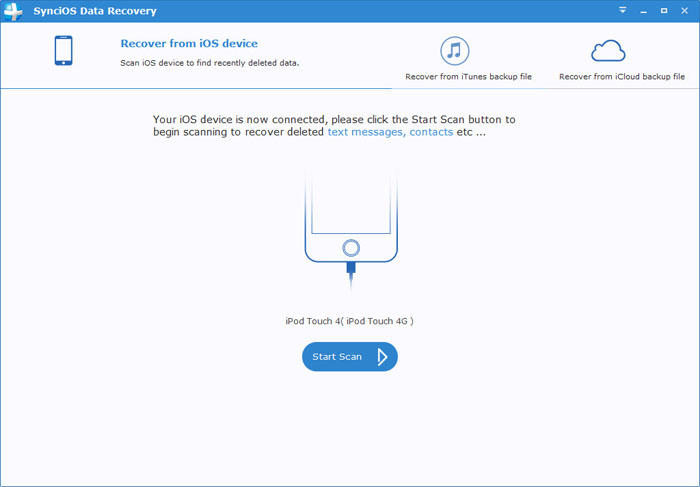
Task: Click the play arrow on Start Scan
Action: [x=382, y=357]
